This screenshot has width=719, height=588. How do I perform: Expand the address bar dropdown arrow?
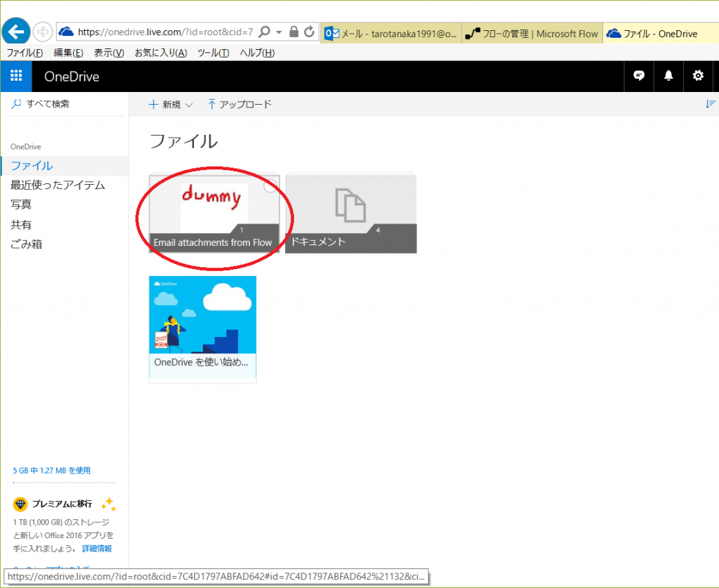coord(279,32)
